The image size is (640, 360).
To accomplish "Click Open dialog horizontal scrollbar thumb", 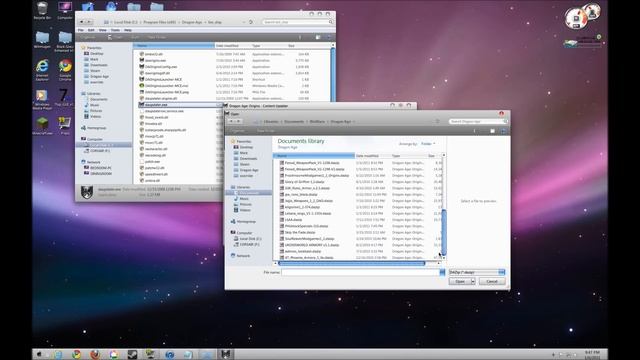I will 351,263.
